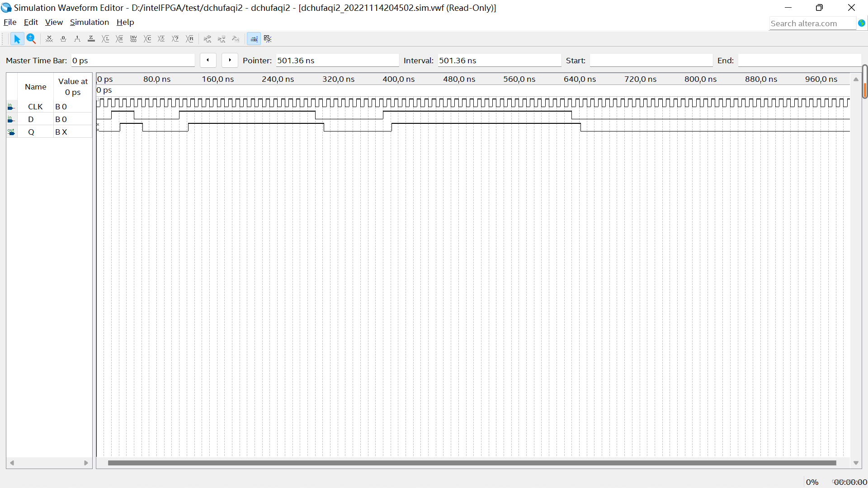
Task: Set weak low (L) value tool
Action: pos(105,39)
